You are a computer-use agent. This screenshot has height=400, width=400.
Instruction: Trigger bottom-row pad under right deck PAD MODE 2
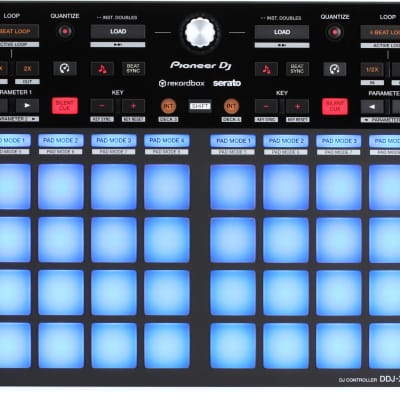[286, 346]
